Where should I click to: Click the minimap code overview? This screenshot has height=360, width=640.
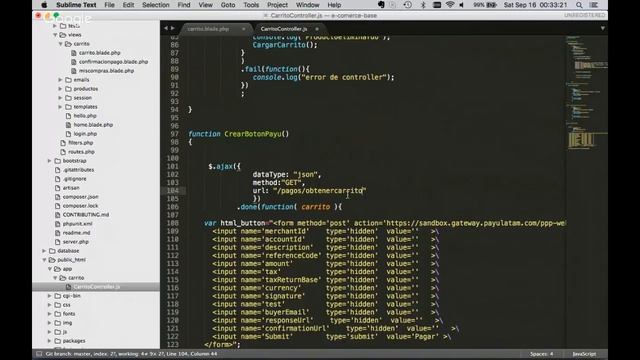(586, 93)
